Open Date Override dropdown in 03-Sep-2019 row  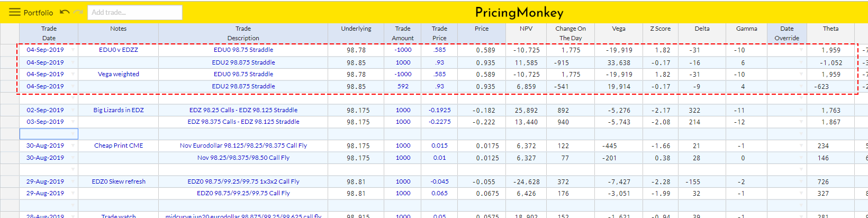click(801, 122)
